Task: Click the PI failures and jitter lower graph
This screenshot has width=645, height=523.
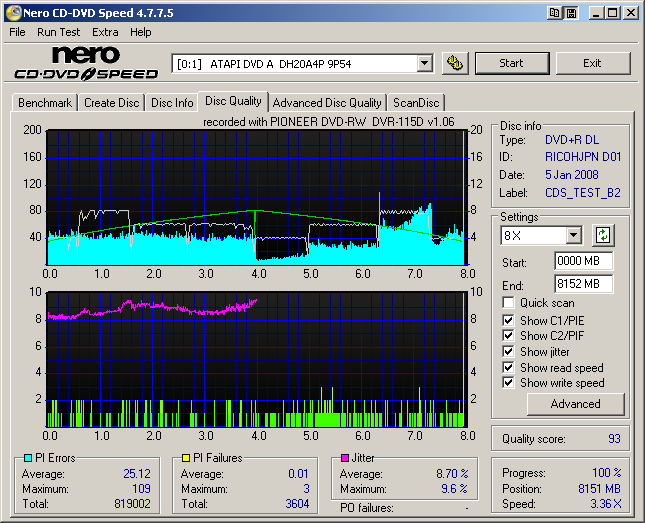Action: tap(257, 359)
